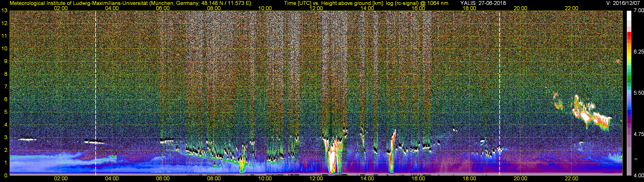644x182 pixels.
Task: Click the 10. height axis label
Action: click(5, 49)
